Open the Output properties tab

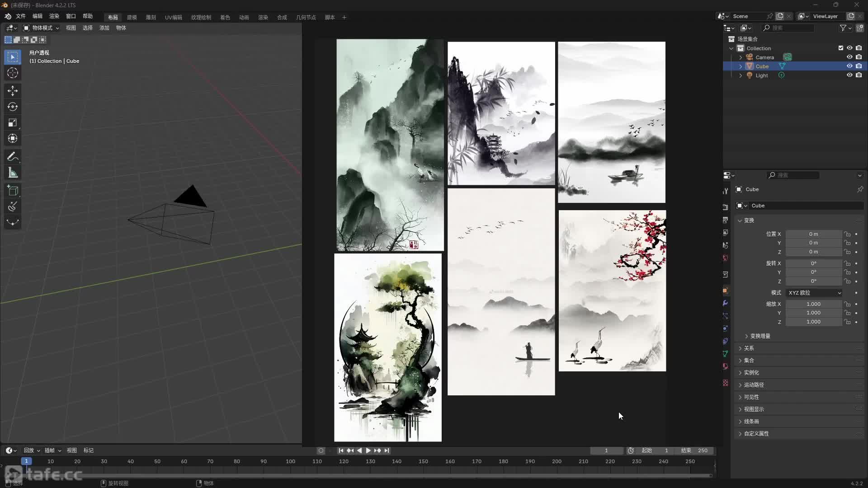726,220
